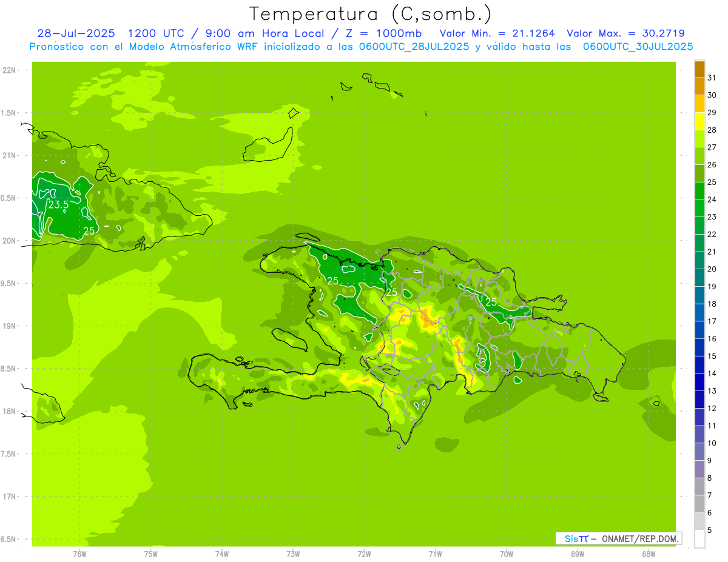The height and width of the screenshot is (562, 728).
Task: Click the "68W" longitude axis label
Action: [649, 554]
